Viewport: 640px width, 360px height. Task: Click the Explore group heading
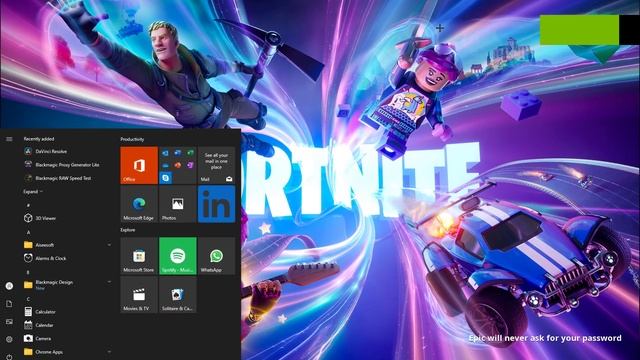(x=128, y=230)
